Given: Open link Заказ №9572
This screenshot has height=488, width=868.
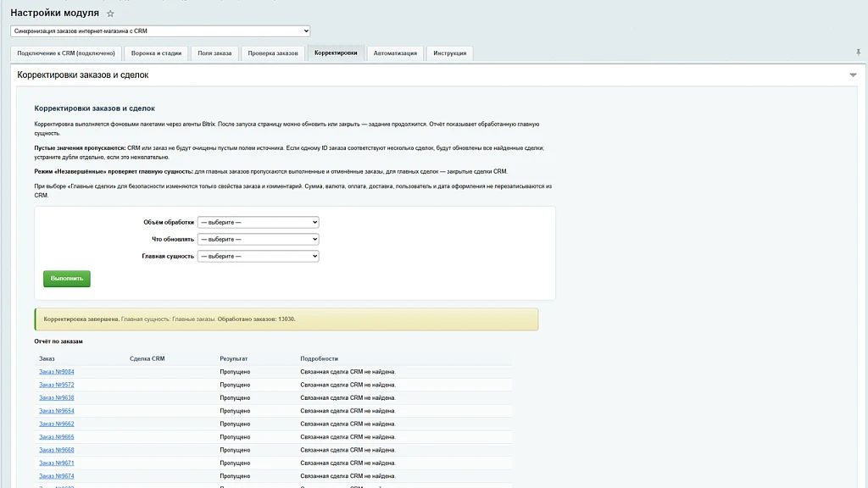Looking at the screenshot, I should coord(57,385).
